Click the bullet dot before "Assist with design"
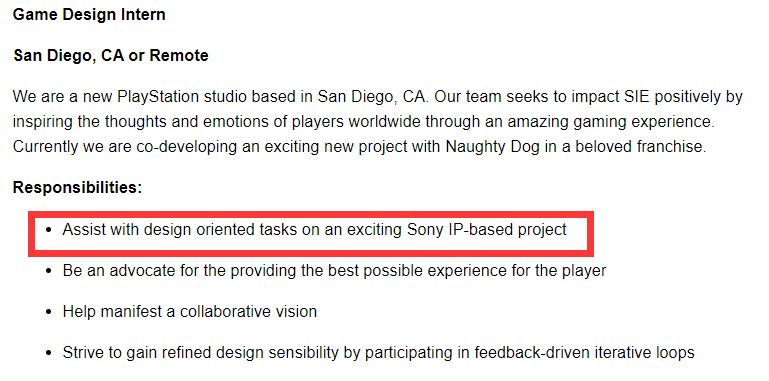This screenshot has width=769, height=381. [48, 230]
